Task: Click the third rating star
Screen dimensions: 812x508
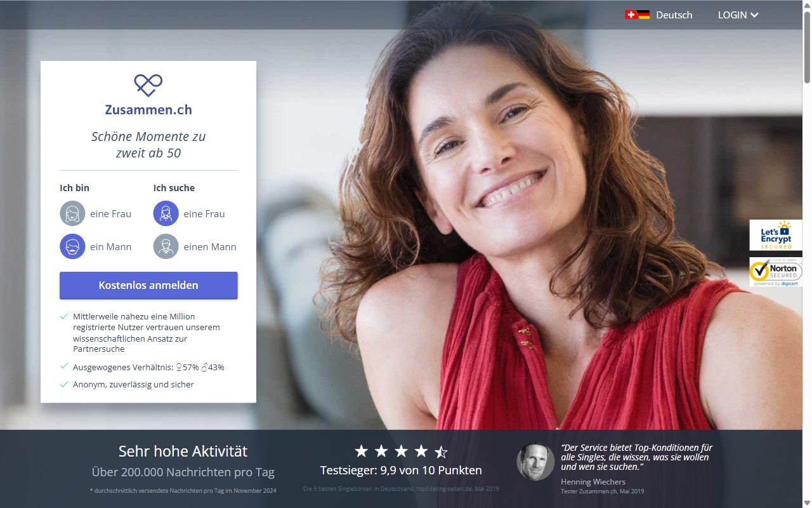Action: click(401, 451)
